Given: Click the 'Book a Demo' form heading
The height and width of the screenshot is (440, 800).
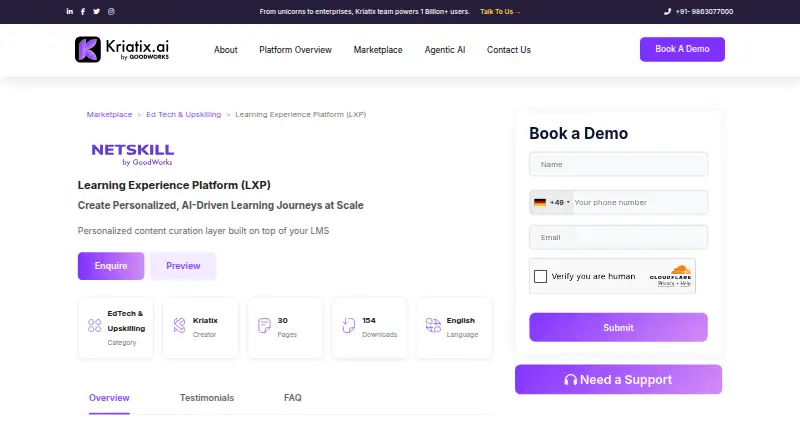Looking at the screenshot, I should (579, 133).
